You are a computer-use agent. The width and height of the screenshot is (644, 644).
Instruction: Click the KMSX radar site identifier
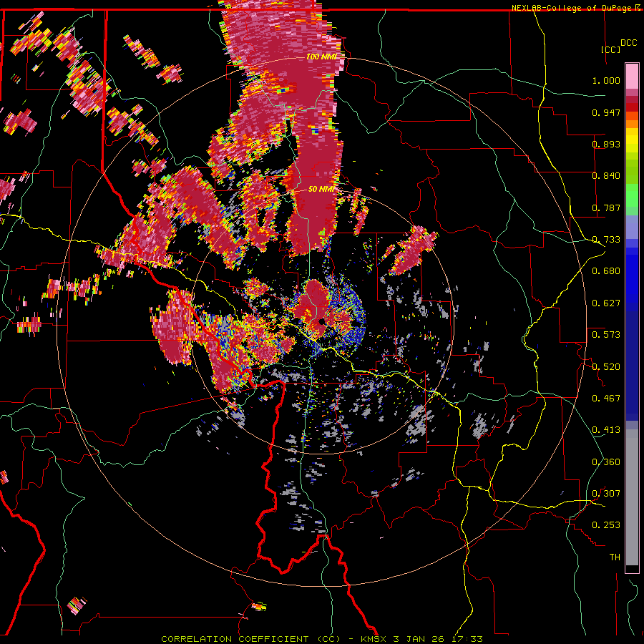click(374, 639)
